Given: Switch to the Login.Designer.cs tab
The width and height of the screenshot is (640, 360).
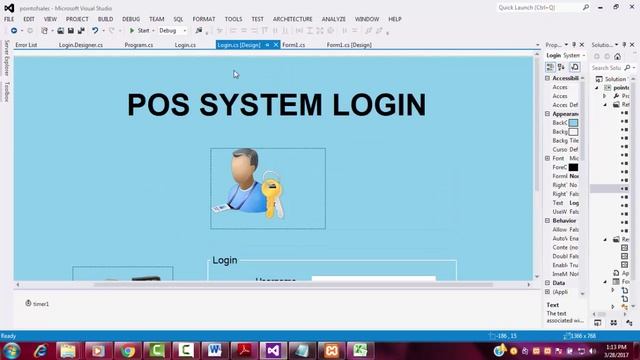Looking at the screenshot, I should [81, 45].
